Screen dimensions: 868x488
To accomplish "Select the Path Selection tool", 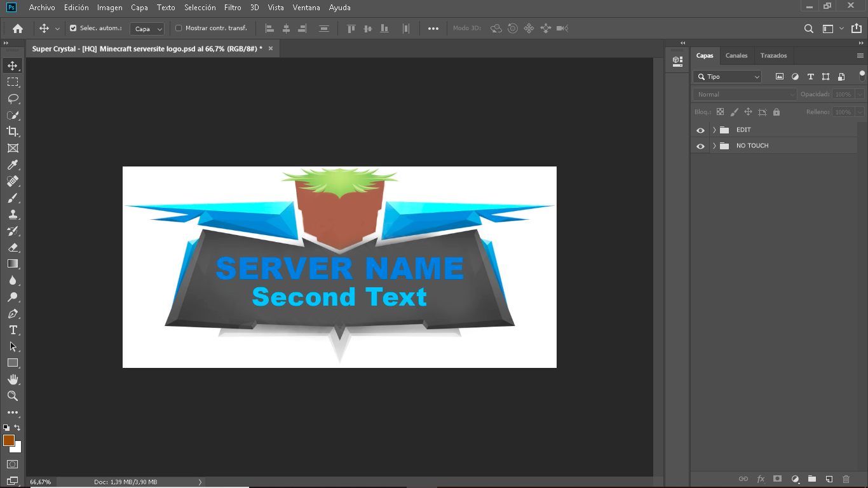I will point(13,346).
